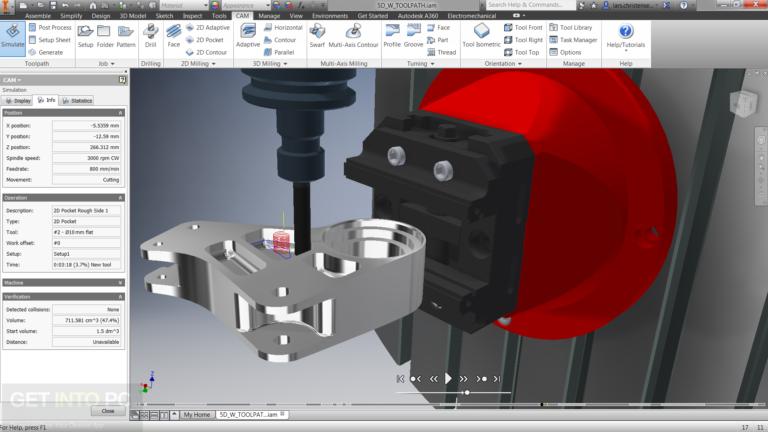
Task: Open the Environments ribbon tab
Action: [330, 16]
